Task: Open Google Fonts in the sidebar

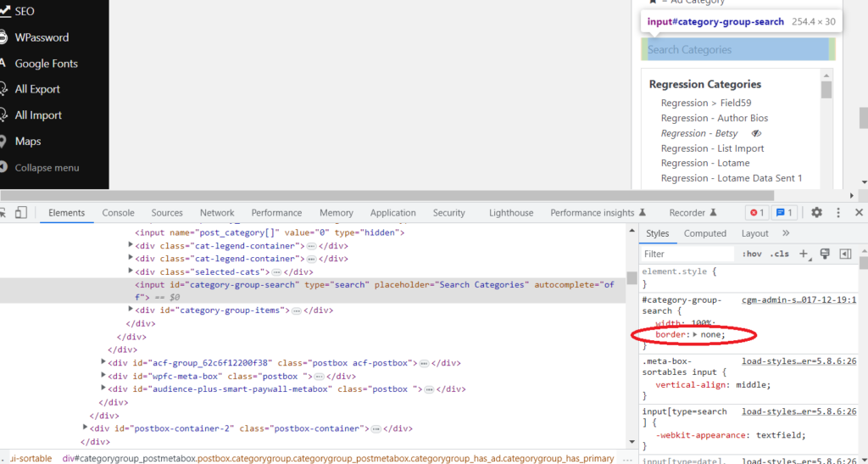Action: pos(46,64)
